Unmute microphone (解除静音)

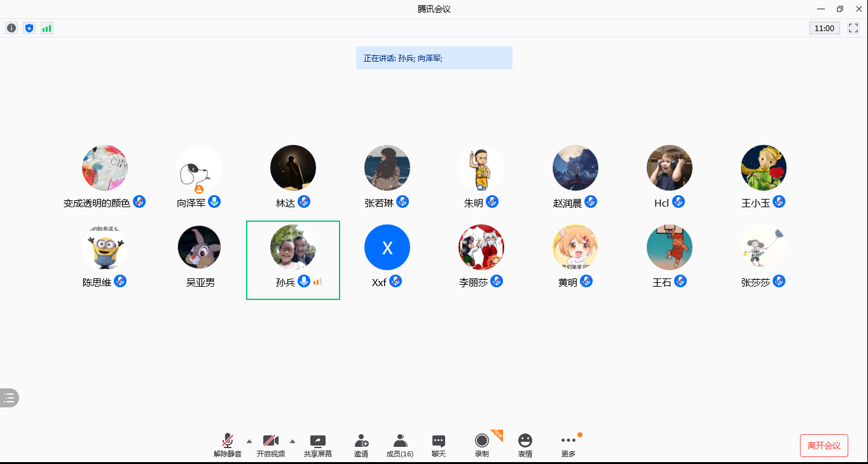click(227, 441)
